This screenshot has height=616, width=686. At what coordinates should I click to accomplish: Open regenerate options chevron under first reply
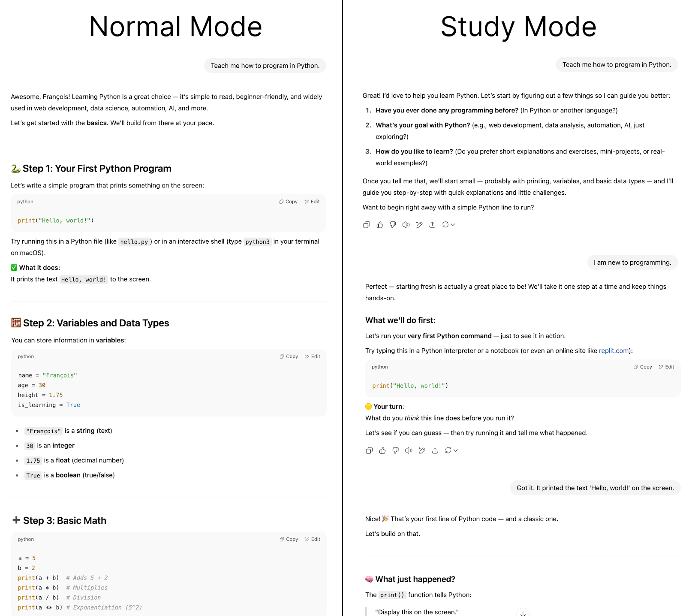pyautogui.click(x=453, y=225)
